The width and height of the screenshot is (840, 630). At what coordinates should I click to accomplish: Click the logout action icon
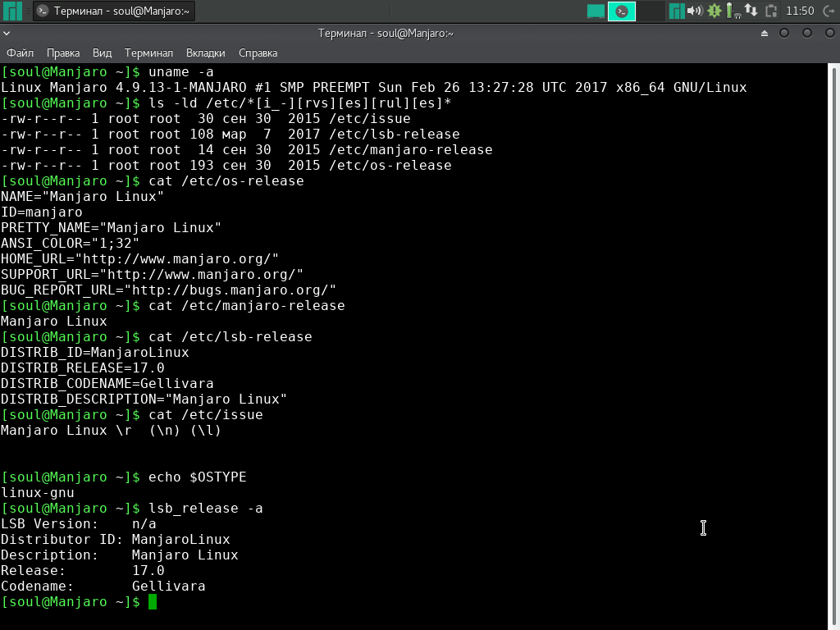(x=829, y=11)
